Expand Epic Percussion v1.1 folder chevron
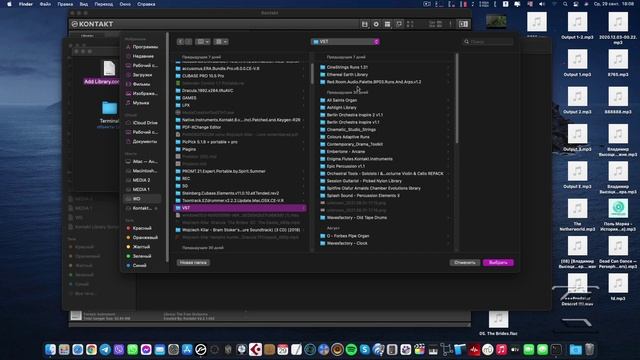This screenshot has width=640, height=360. (448, 167)
